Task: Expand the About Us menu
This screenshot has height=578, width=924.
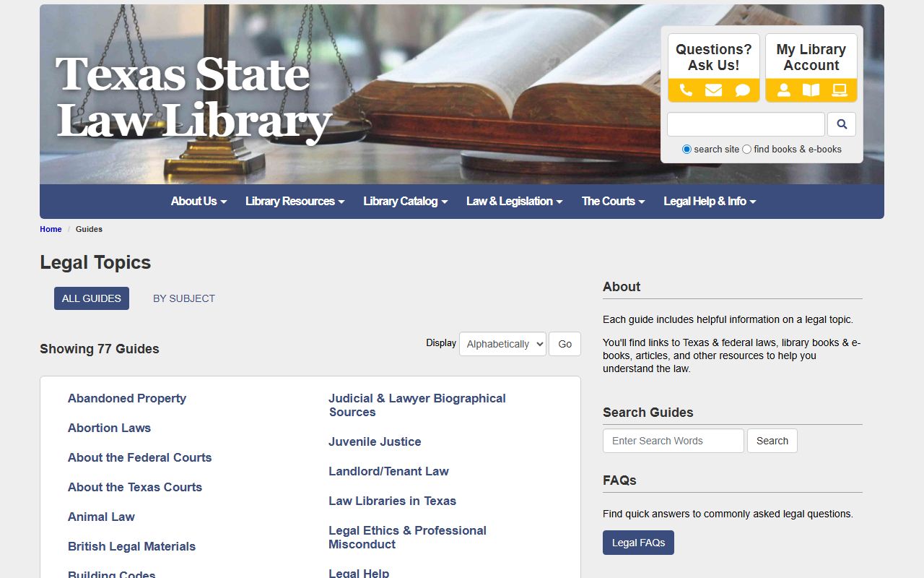Action: pos(199,202)
